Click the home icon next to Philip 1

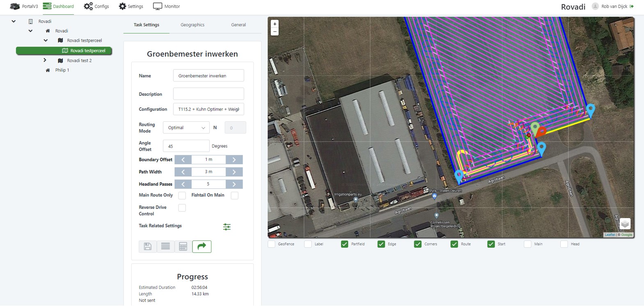click(x=48, y=70)
